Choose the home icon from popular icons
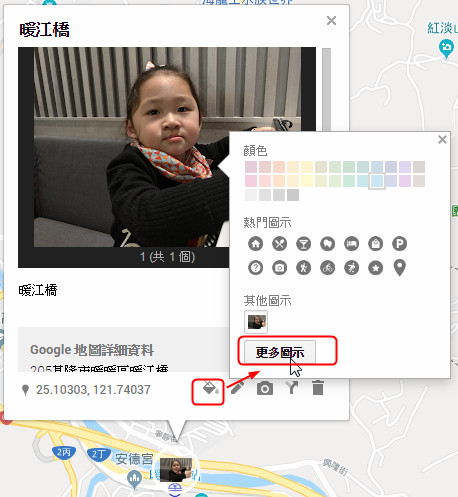Image resolution: width=458 pixels, height=497 pixels. [x=256, y=244]
